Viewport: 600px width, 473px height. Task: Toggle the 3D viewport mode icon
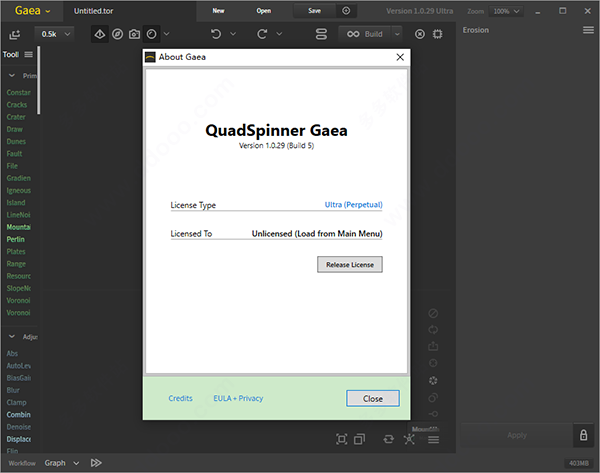[x=100, y=34]
